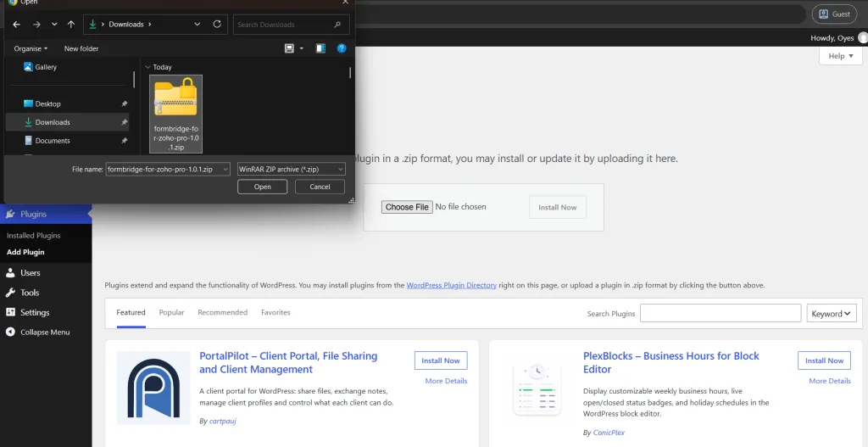Screen dimensions: 868x447
Task: Switch to the Popular tab
Action: coord(171,313)
